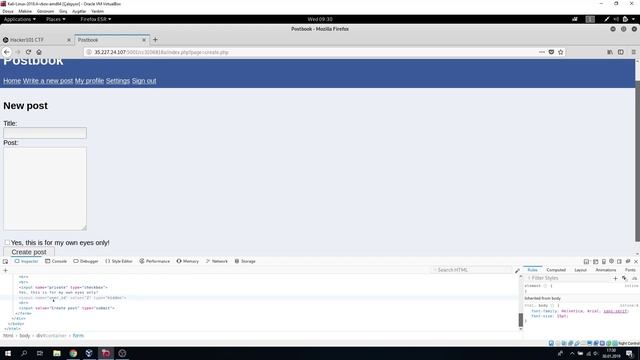Viewport: 640px width, 360px height.
Task: Show site information icon in address bar
Action: point(89,52)
